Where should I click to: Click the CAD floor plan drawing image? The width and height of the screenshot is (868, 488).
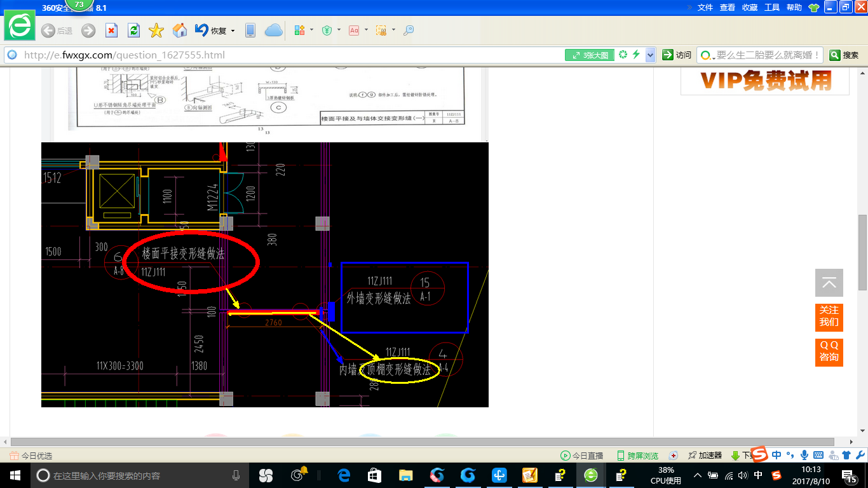[x=265, y=274]
